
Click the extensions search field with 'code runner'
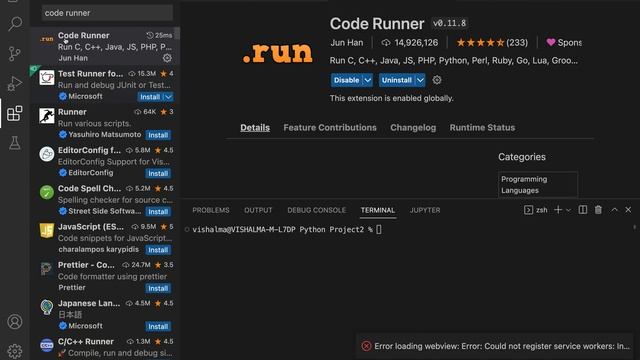click(107, 13)
